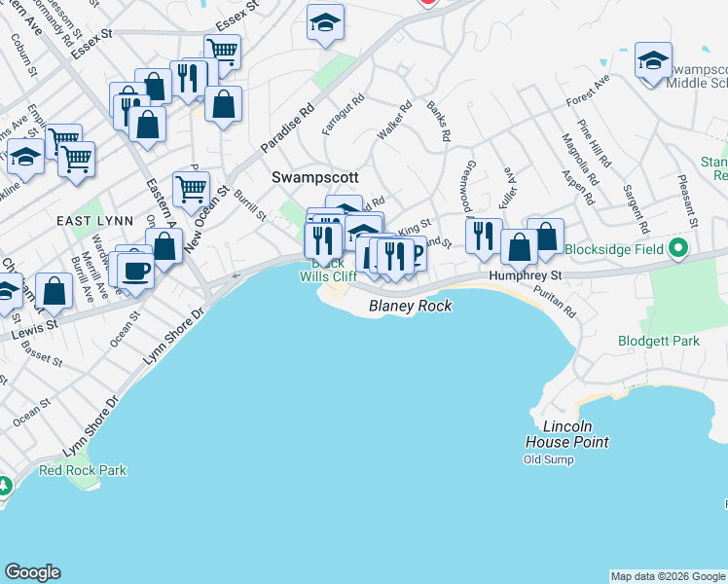Select the shopping cart marker on New Ocean St
This screenshot has height=584, width=728.
192,190
